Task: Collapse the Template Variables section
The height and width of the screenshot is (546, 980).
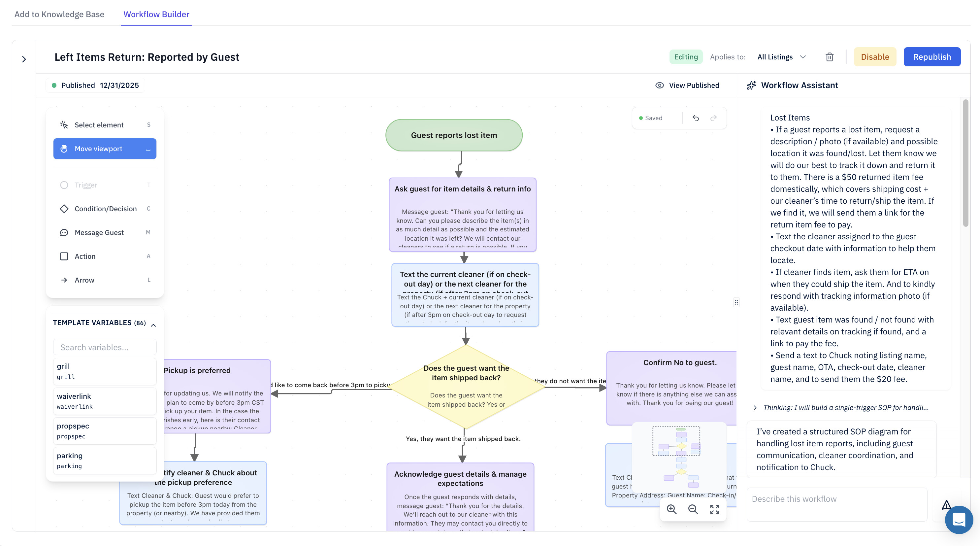Action: (x=153, y=325)
